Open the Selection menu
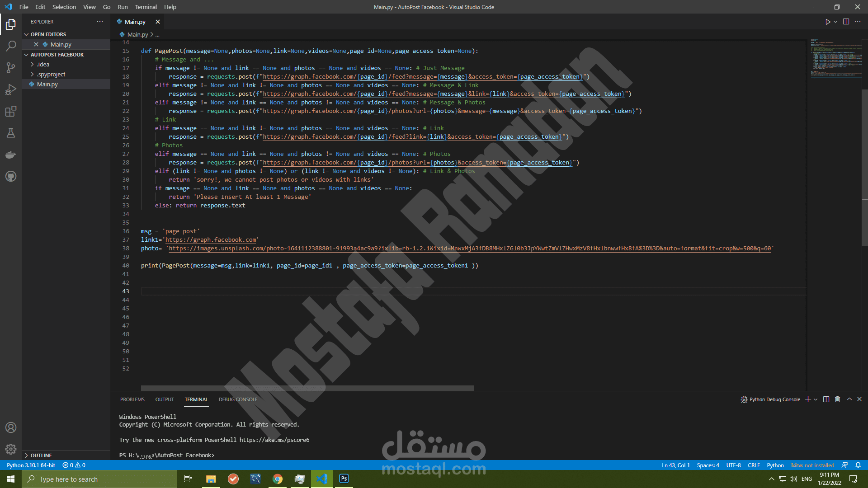 click(64, 7)
